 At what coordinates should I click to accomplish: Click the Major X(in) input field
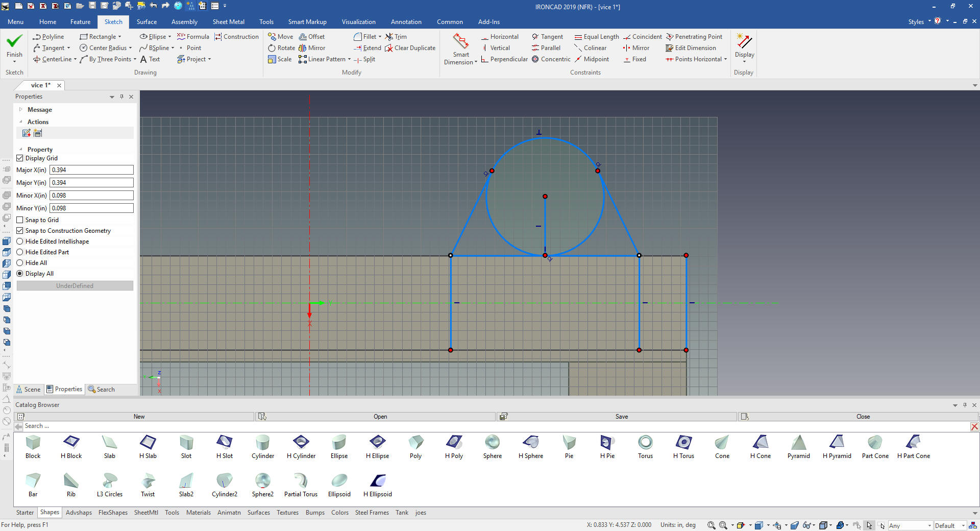[91, 170]
